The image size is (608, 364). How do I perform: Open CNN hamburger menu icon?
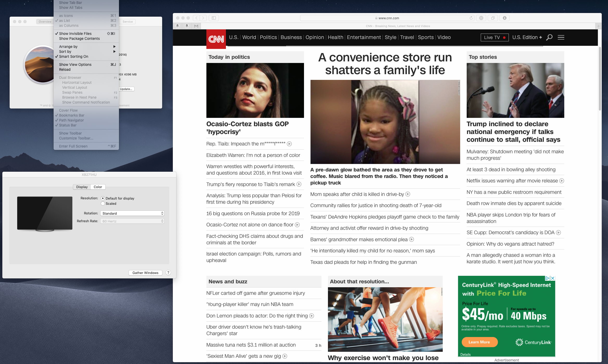click(x=561, y=37)
